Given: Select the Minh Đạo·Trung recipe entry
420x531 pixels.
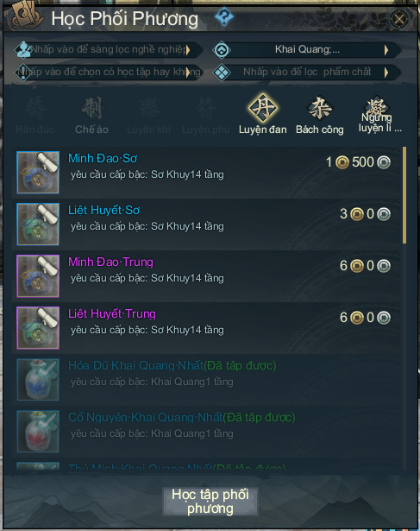Looking at the screenshot, I should pyautogui.click(x=207, y=276).
